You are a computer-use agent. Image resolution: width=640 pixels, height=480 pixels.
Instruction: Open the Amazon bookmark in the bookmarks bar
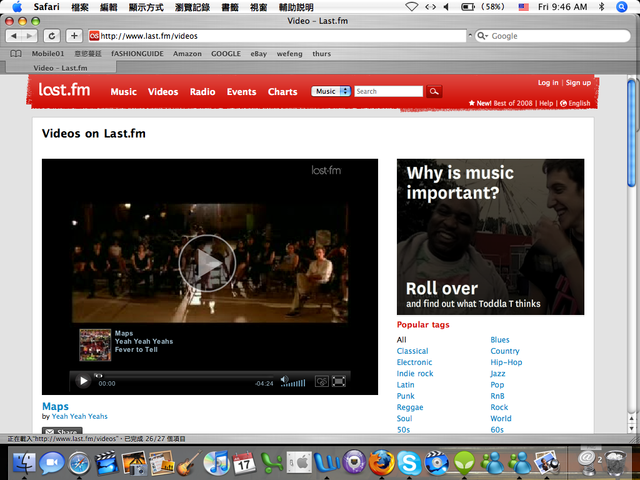pos(187,54)
